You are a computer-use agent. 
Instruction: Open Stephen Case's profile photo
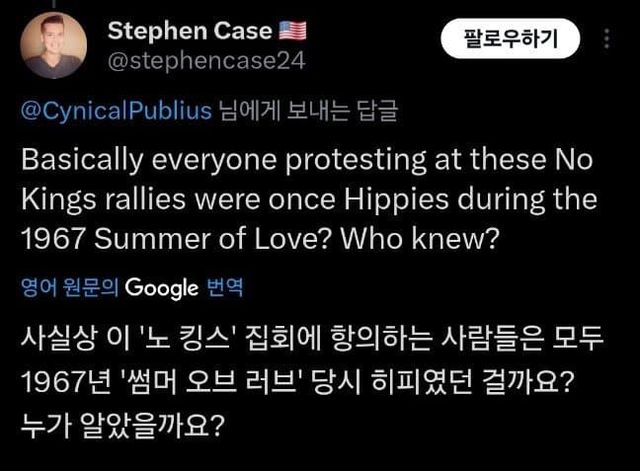(x=54, y=45)
